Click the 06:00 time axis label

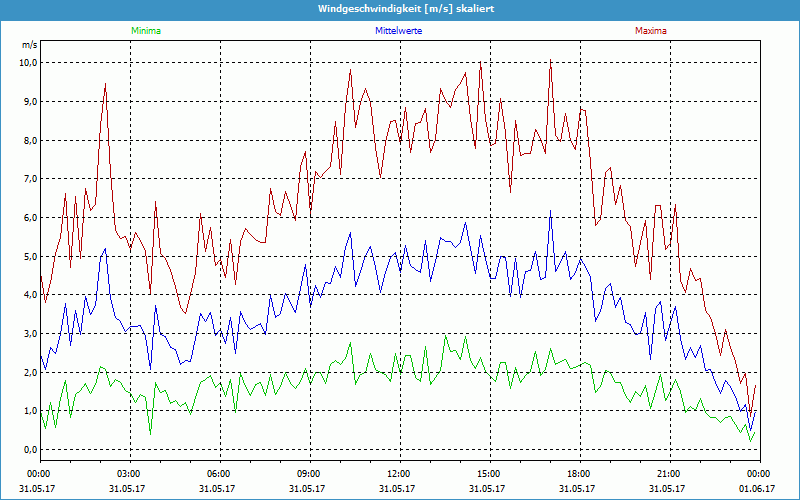pos(218,473)
